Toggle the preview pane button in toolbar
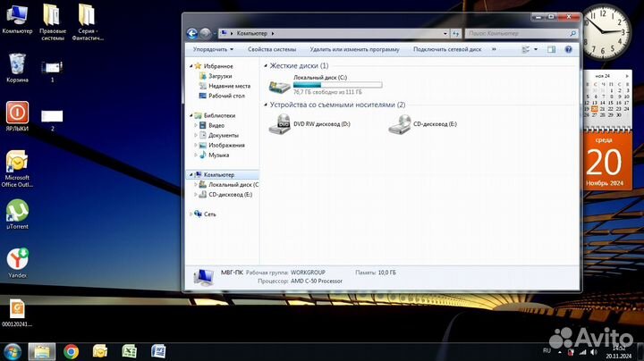The height and width of the screenshot is (361, 644). tap(551, 50)
